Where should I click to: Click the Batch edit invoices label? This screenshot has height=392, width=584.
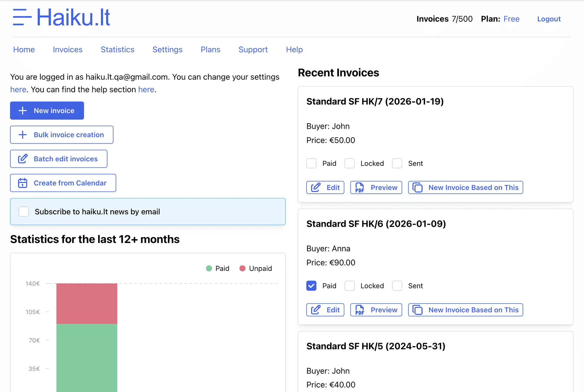(66, 159)
